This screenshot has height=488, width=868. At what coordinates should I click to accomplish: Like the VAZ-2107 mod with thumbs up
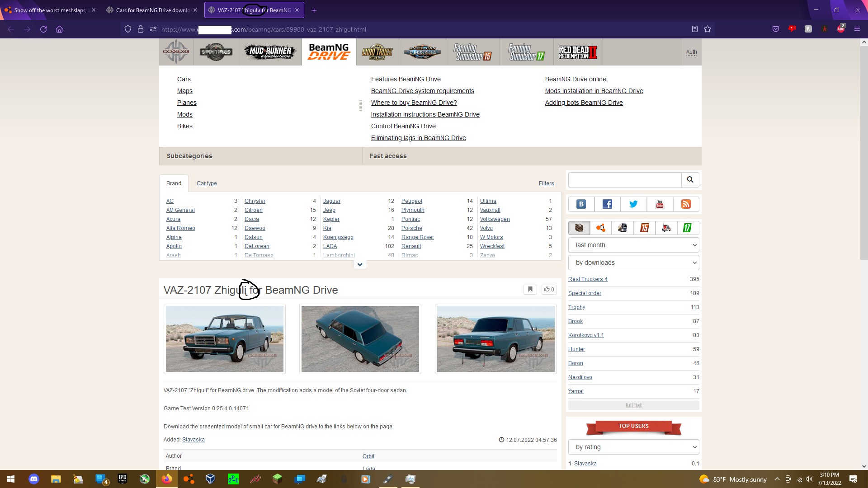(549, 289)
